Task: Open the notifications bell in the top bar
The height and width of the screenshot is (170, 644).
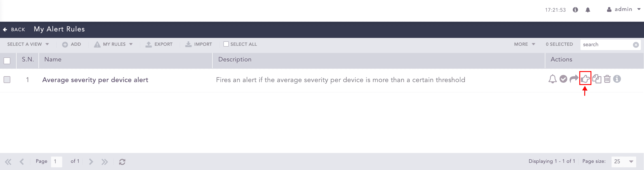Action: (x=588, y=10)
